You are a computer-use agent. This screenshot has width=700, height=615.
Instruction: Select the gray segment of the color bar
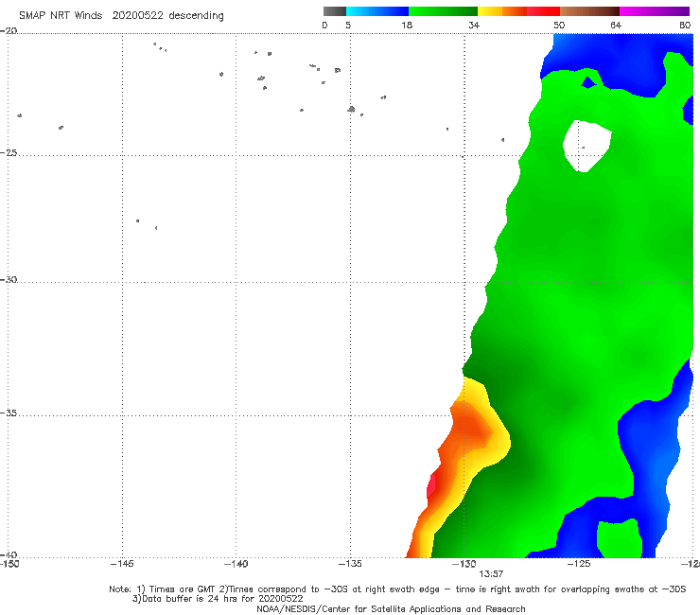coord(335,11)
